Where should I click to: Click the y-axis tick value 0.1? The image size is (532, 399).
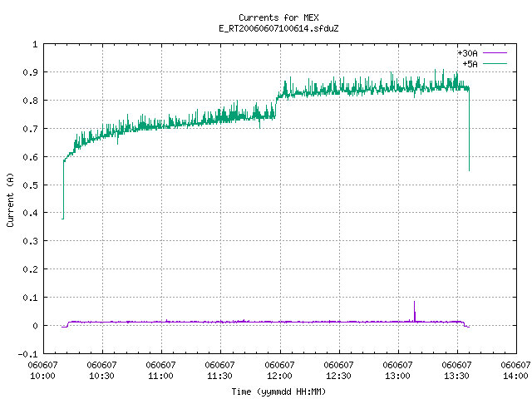point(30,298)
